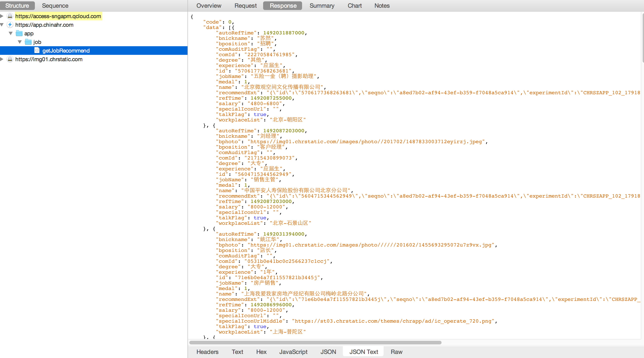Viewport: 644px width, 358px height.
Task: Click the app folder icon
Action: click(19, 33)
